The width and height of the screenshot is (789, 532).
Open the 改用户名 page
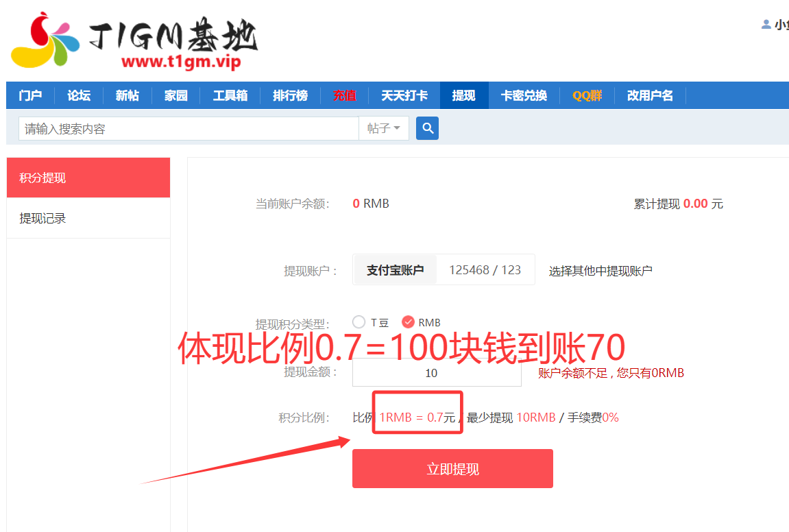(649, 96)
